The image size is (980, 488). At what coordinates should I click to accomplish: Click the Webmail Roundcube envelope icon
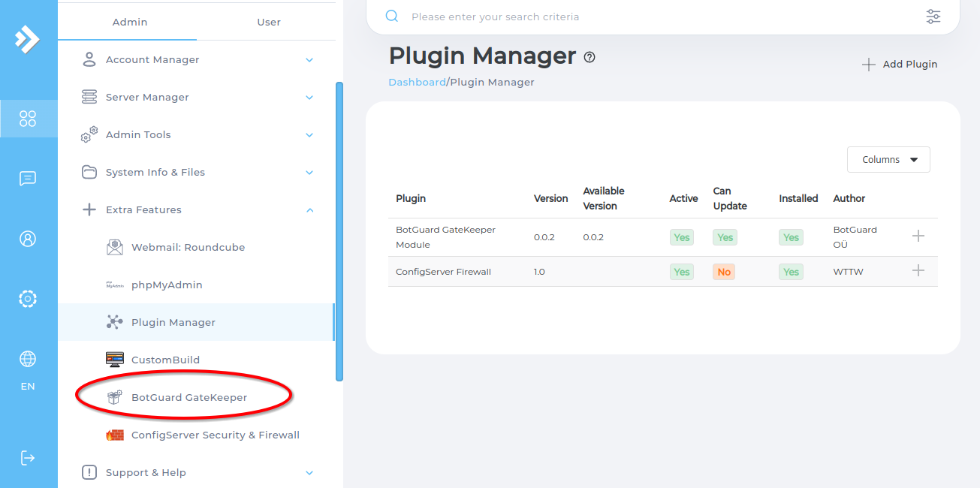[115, 247]
